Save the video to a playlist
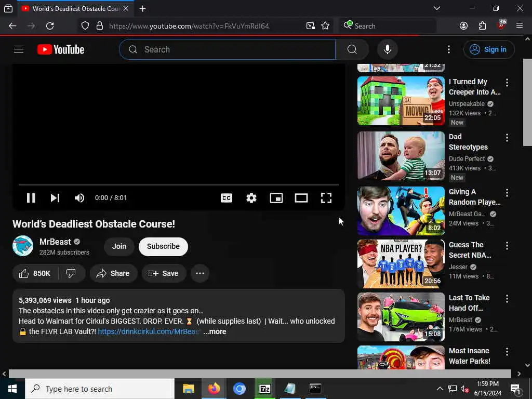532x399 pixels. tap(164, 273)
